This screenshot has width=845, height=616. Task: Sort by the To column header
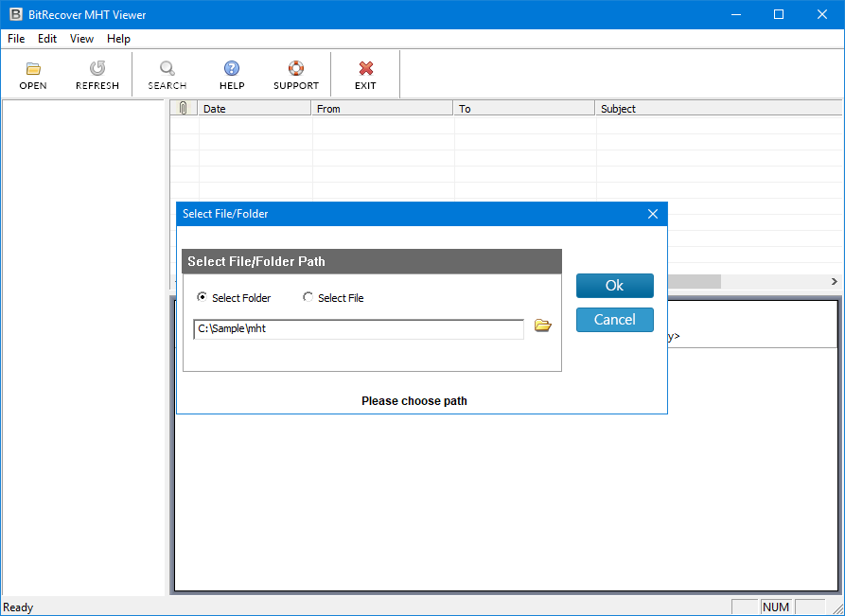tap(524, 108)
